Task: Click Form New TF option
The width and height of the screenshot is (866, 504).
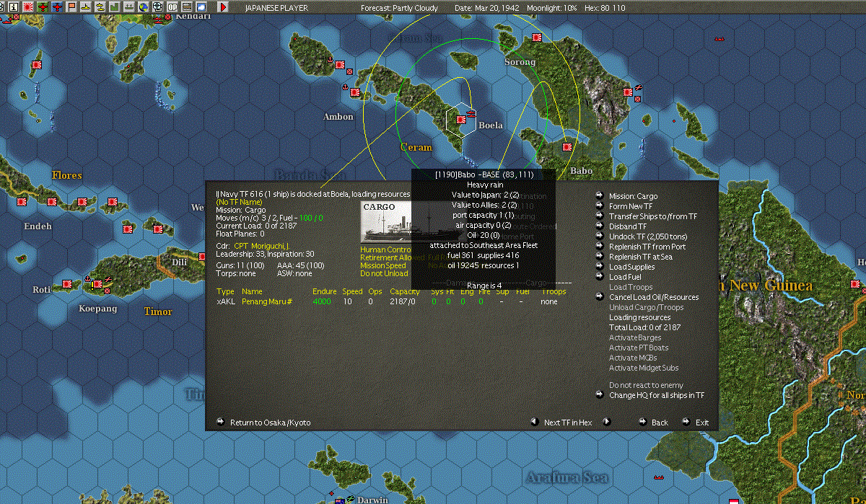Action: [x=630, y=206]
